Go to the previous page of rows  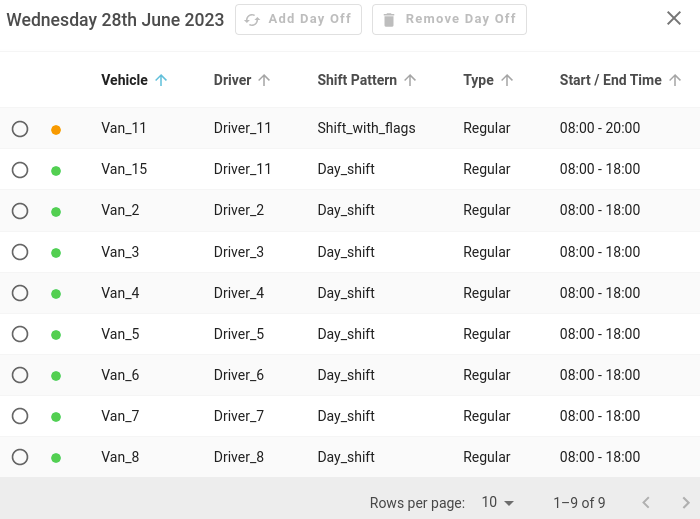pos(646,502)
